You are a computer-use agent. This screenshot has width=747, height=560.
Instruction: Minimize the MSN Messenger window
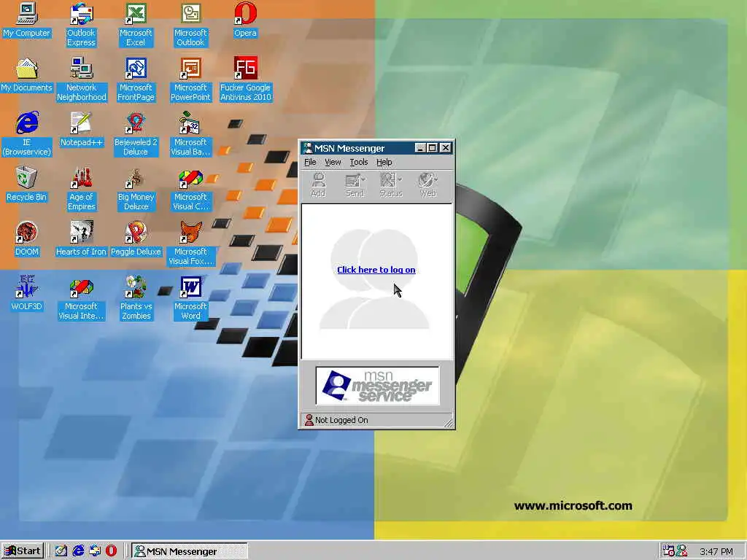pos(419,148)
